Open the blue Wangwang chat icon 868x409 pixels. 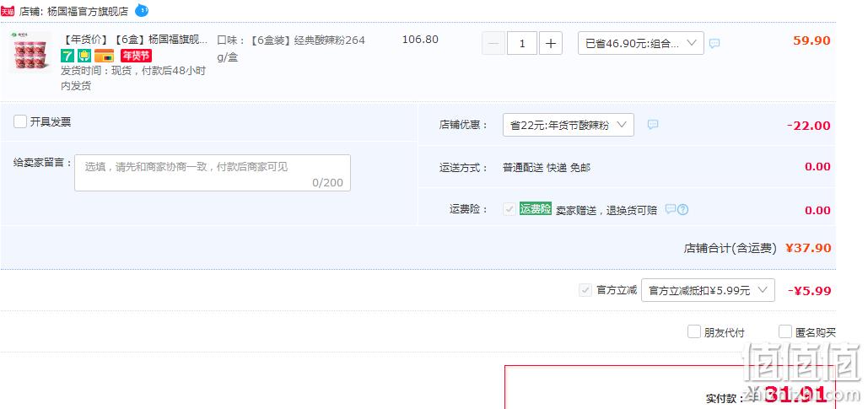pyautogui.click(x=142, y=10)
